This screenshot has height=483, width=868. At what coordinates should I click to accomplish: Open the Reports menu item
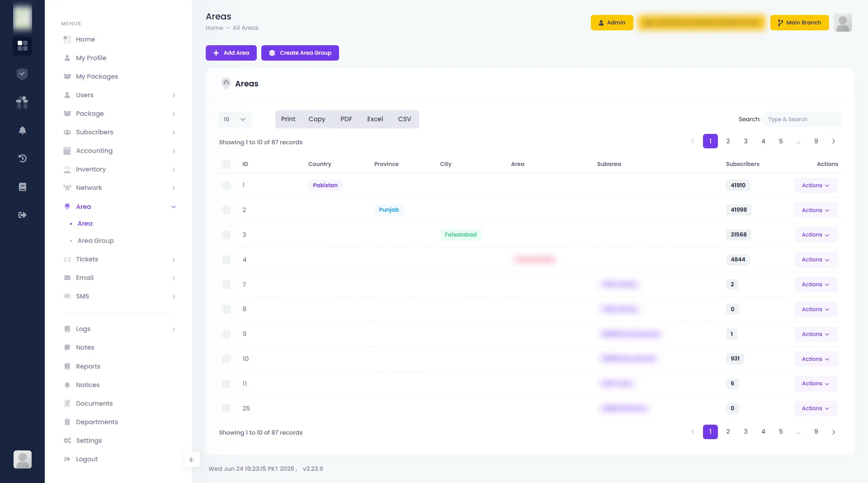coord(88,366)
